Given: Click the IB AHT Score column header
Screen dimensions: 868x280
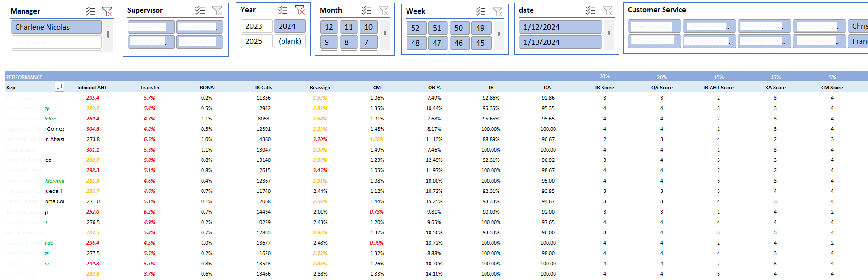Looking at the screenshot, I should (718, 88).
